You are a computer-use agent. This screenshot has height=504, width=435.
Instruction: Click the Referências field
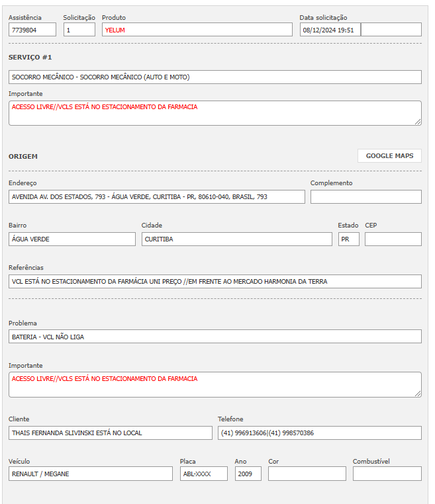pos(215,282)
